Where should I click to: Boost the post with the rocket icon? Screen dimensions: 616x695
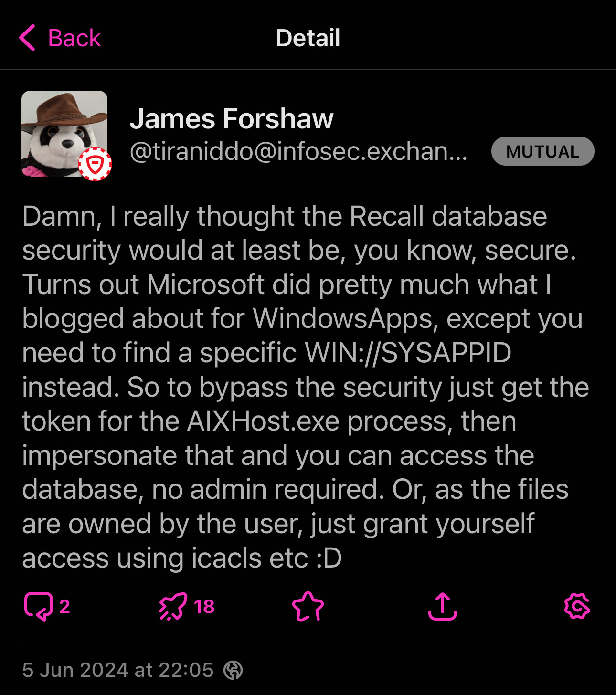click(172, 606)
